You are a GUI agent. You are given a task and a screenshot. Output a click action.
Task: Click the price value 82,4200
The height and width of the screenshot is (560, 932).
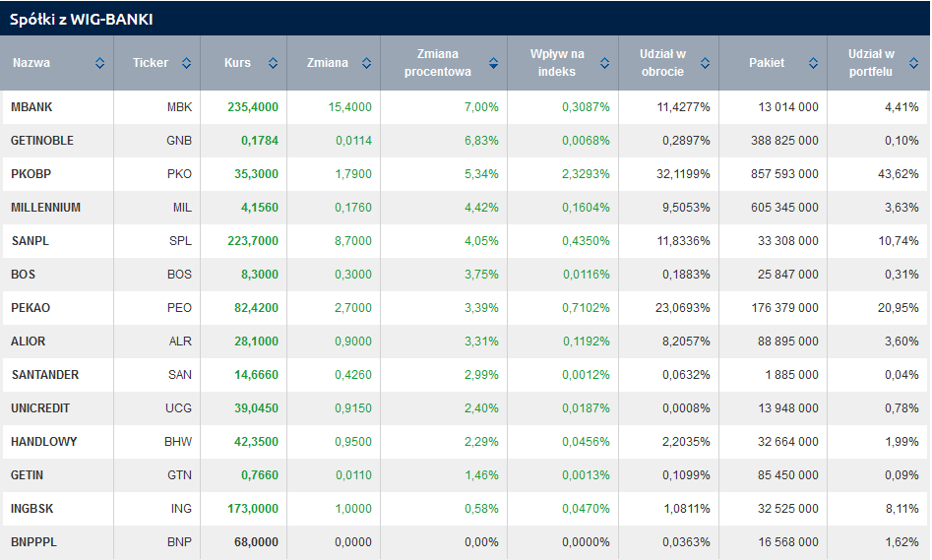[256, 308]
